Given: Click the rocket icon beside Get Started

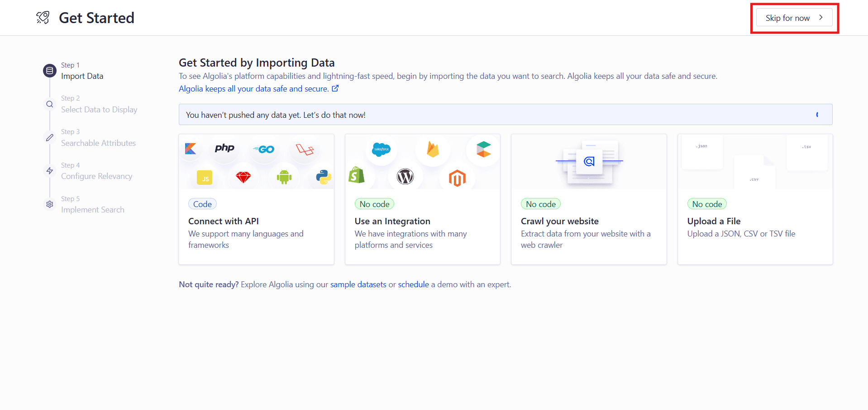Looking at the screenshot, I should point(43,17).
